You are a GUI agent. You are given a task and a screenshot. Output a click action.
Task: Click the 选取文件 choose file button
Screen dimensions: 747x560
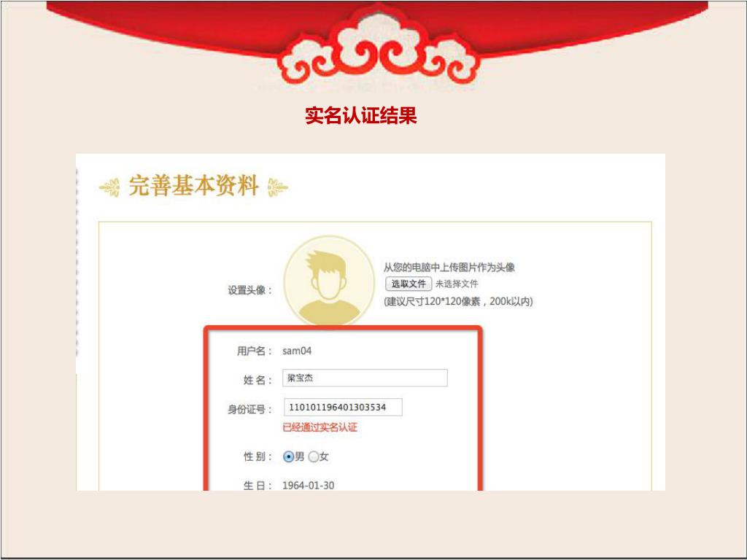click(x=409, y=284)
